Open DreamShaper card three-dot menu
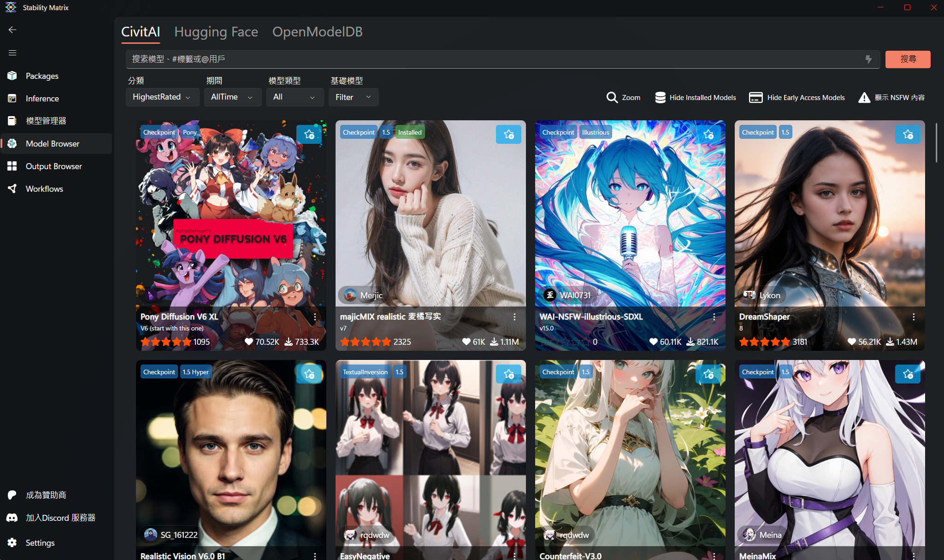 pyautogui.click(x=913, y=317)
